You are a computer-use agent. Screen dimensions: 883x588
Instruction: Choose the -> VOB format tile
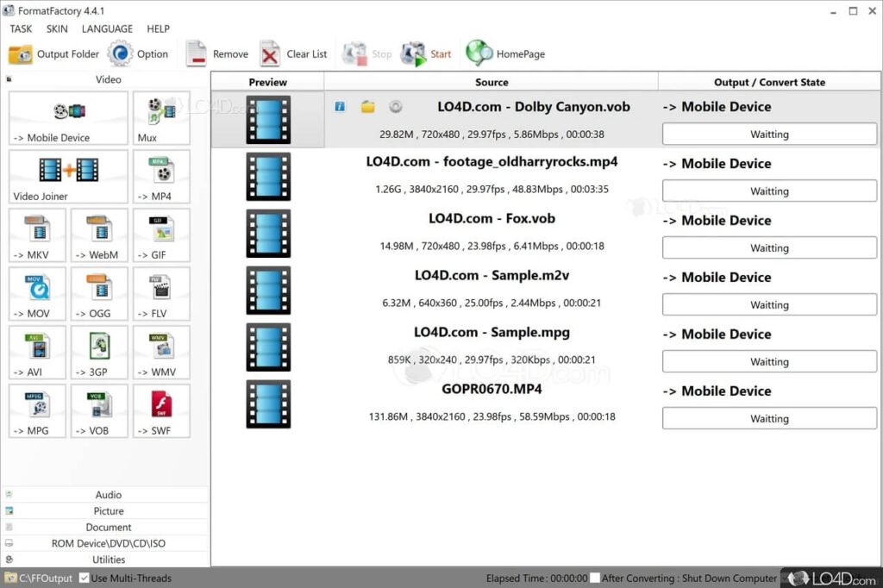point(99,411)
